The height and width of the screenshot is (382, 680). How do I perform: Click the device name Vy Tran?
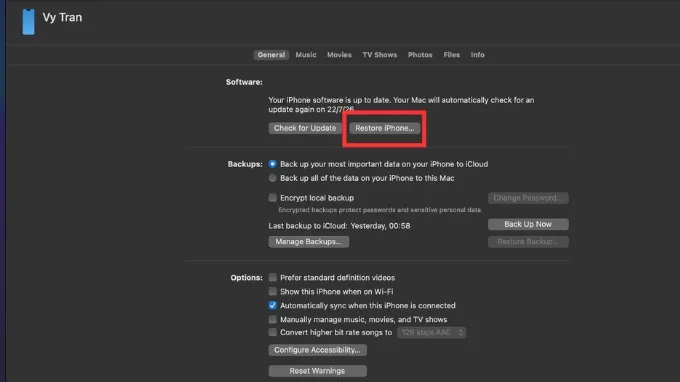[x=62, y=17]
